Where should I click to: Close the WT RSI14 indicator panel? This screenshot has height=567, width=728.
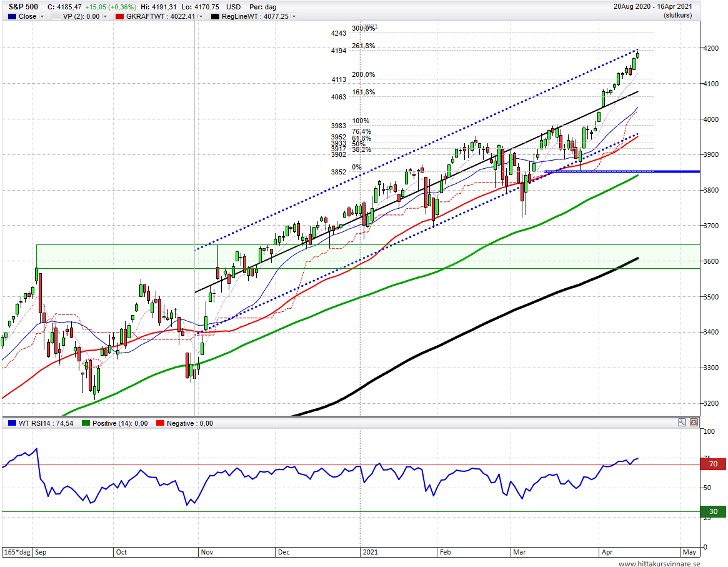(x=694, y=422)
